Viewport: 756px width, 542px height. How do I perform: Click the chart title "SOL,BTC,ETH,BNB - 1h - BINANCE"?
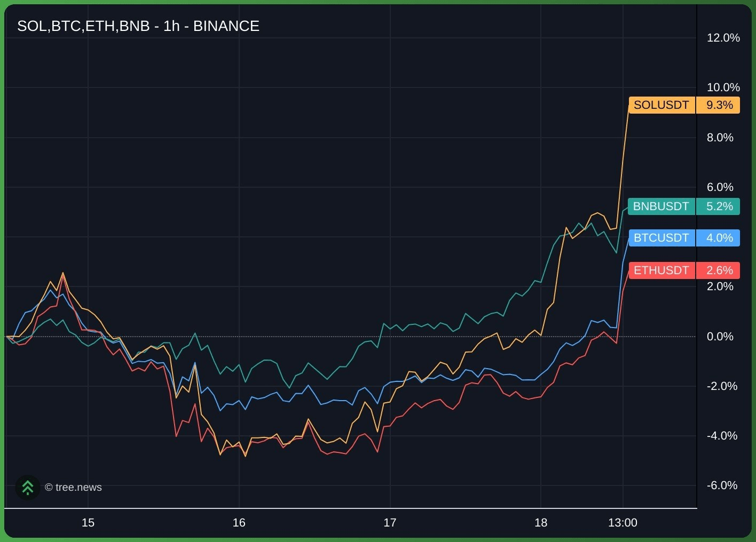tap(138, 26)
